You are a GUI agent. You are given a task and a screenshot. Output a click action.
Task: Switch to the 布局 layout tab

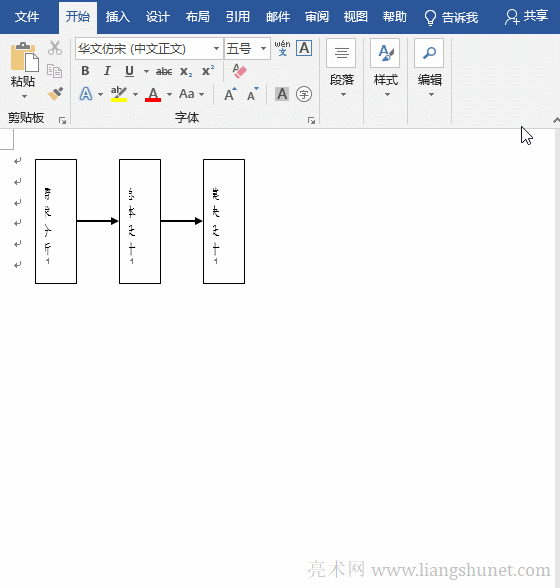198,17
